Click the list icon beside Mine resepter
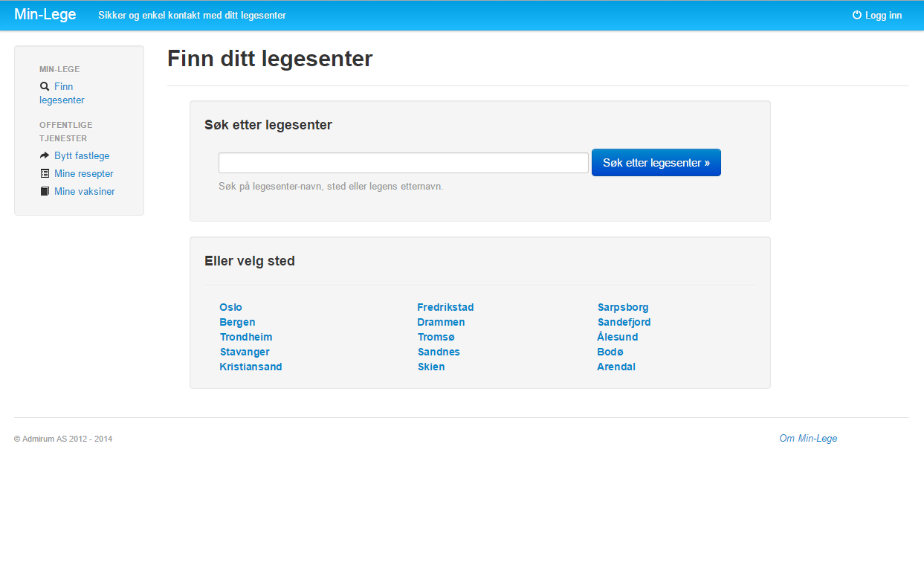 click(x=45, y=173)
